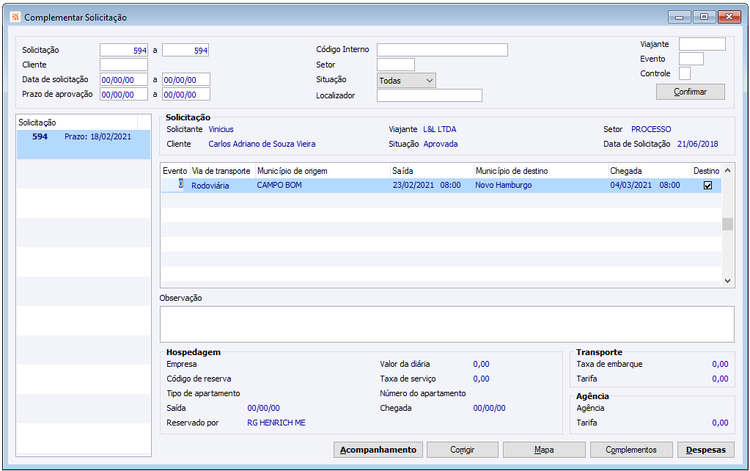Select solicitação 594 in the list
The height and width of the screenshot is (471, 750).
(83, 144)
